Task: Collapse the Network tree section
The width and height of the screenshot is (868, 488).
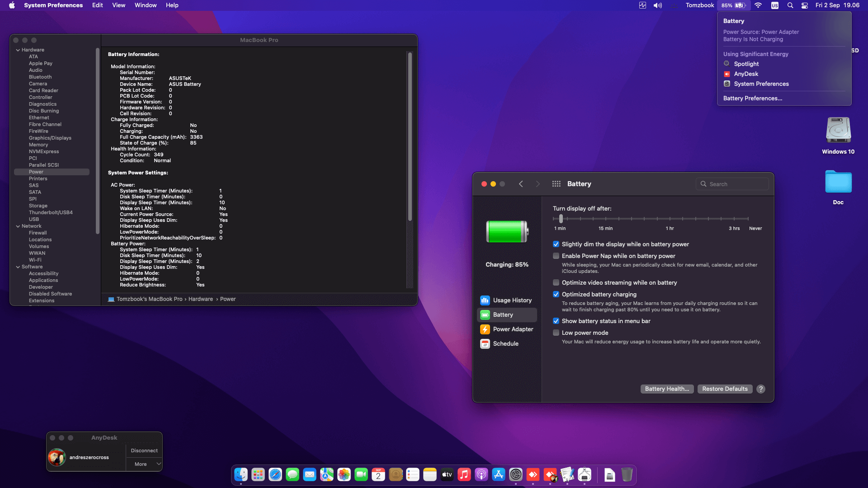Action: pyautogui.click(x=18, y=226)
